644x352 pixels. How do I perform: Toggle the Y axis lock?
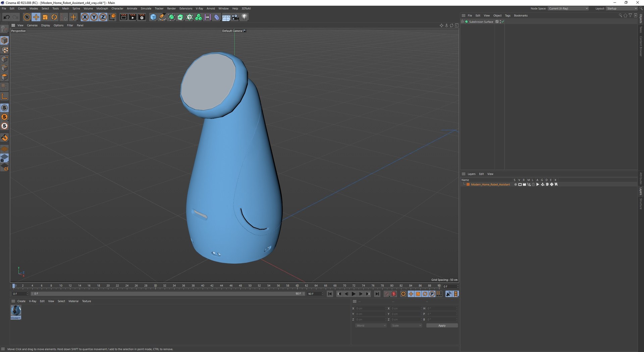click(94, 17)
